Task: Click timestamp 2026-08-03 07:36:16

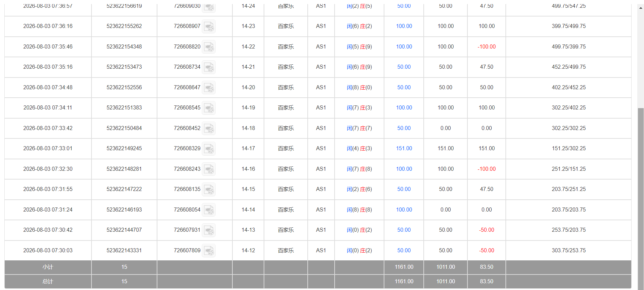Action: pyautogui.click(x=48, y=26)
